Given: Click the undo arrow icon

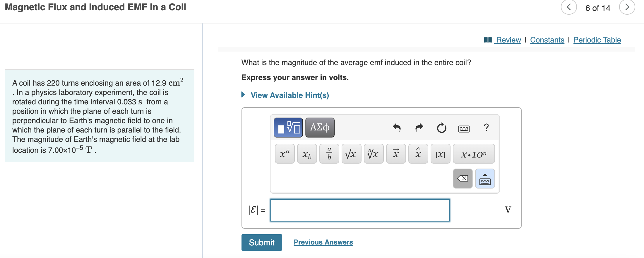Looking at the screenshot, I should pos(397,128).
